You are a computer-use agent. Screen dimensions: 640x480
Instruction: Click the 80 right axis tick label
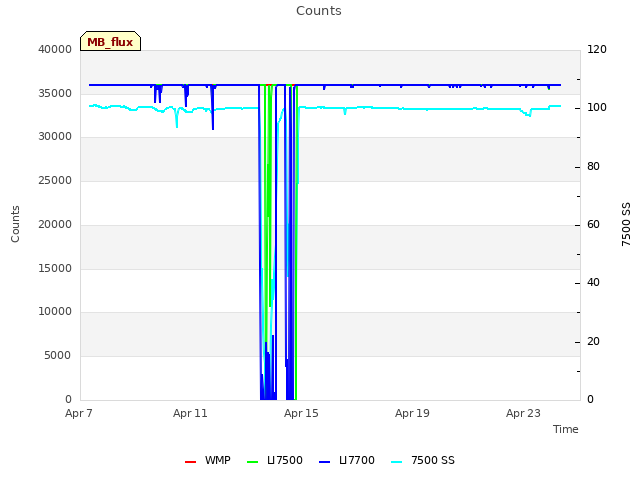[593, 167]
